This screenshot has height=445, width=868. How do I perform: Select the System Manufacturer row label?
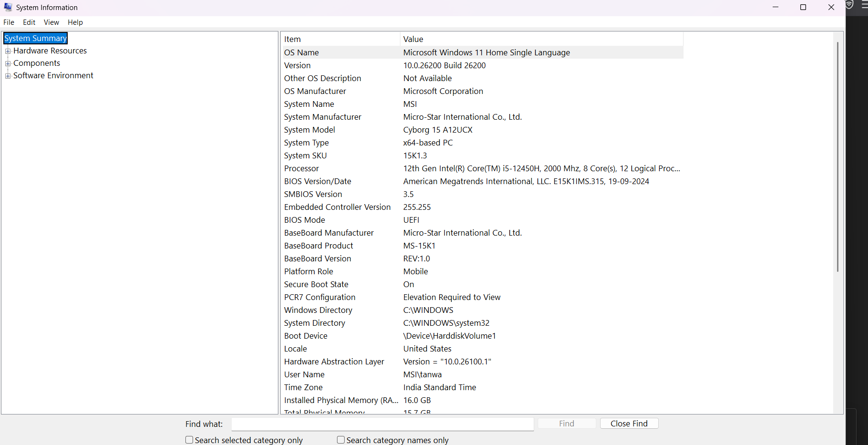pos(323,117)
